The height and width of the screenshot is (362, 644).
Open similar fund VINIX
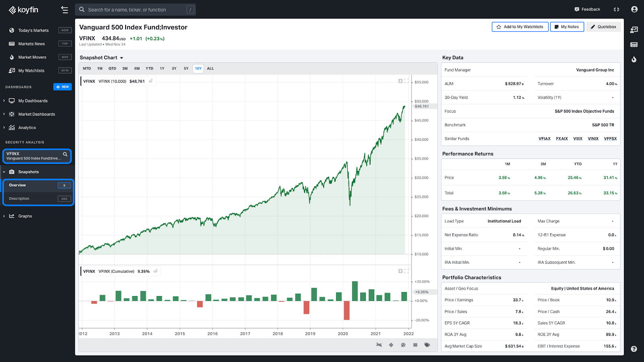tap(593, 139)
